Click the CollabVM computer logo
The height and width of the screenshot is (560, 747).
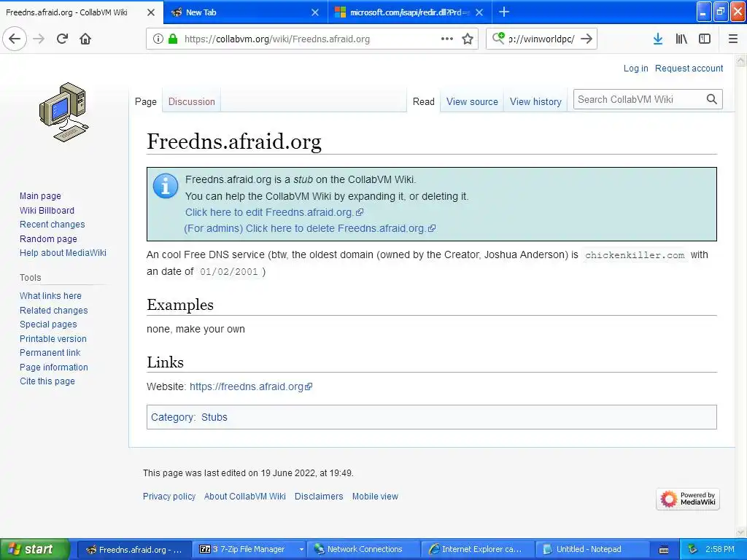pyautogui.click(x=64, y=112)
